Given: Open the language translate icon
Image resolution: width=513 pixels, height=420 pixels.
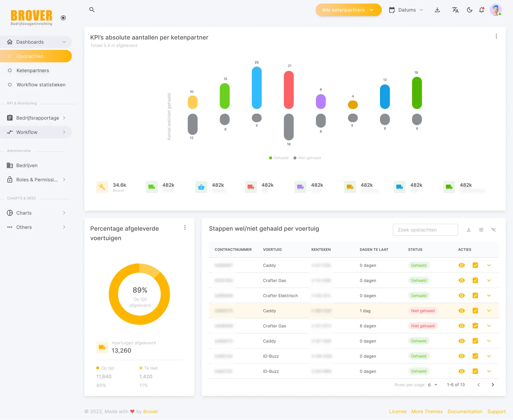Looking at the screenshot, I should tap(455, 10).
